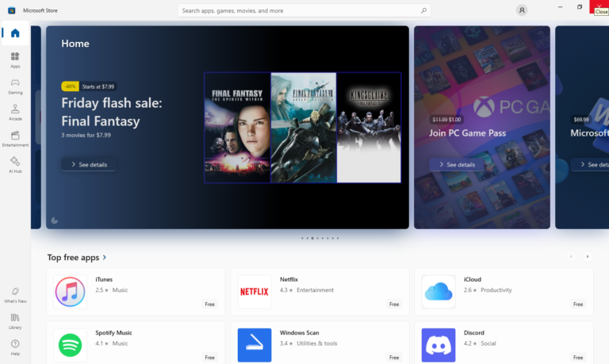Open the Netflix app icon

pyautogui.click(x=255, y=292)
